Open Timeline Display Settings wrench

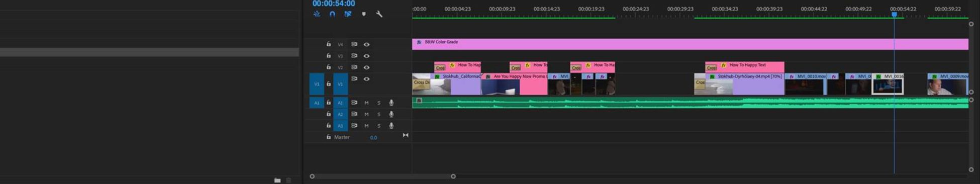tap(379, 14)
